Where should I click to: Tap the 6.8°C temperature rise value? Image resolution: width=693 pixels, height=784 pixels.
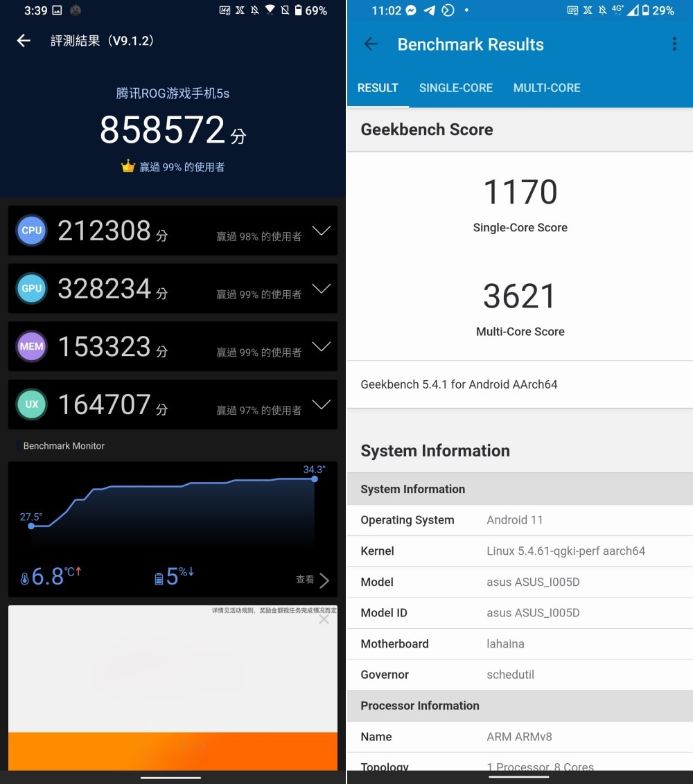point(57,576)
